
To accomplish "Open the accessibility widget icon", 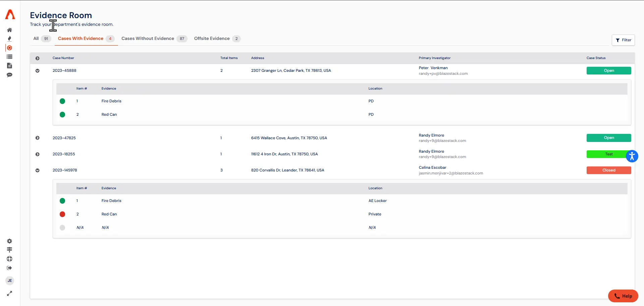I will pyautogui.click(x=632, y=156).
